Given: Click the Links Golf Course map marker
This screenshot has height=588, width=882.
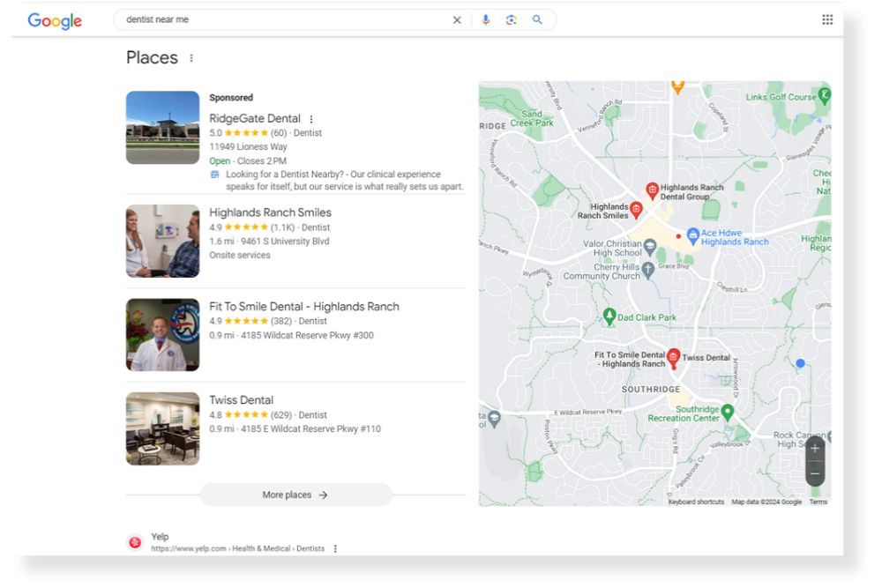Looking at the screenshot, I should pos(824,95).
